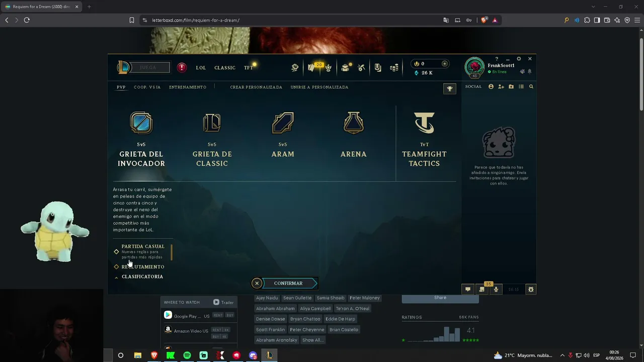644x362 pixels.
Task: Open Discord from the taskbar
Action: (253, 355)
